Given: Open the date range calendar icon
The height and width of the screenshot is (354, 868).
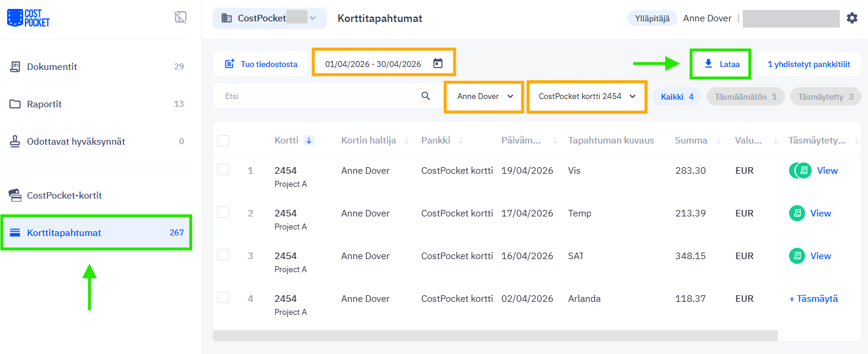Looking at the screenshot, I should pos(438,63).
